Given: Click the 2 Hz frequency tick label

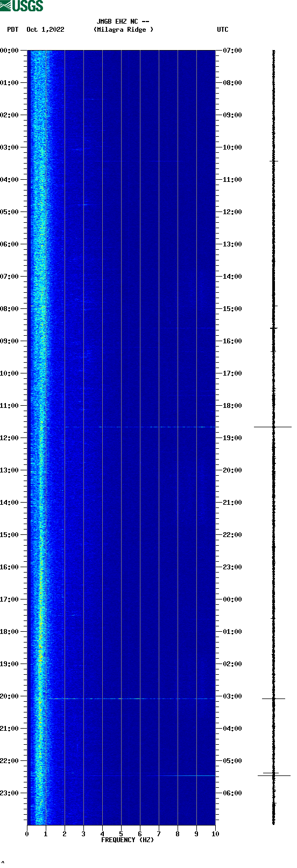Looking at the screenshot, I should coord(65,834).
